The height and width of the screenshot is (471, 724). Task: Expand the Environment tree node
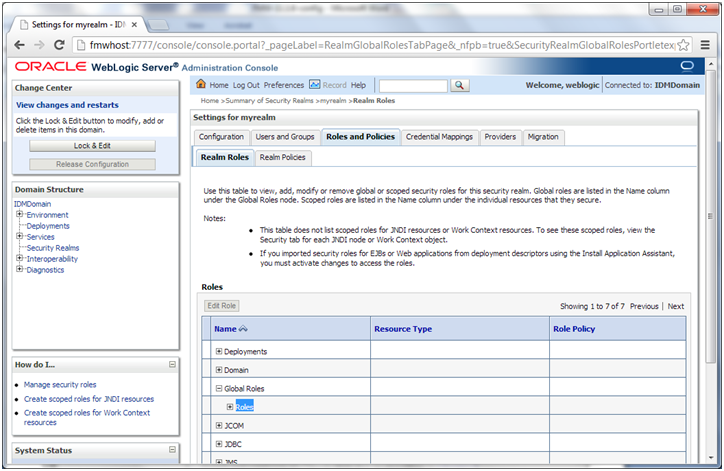pyautogui.click(x=19, y=214)
